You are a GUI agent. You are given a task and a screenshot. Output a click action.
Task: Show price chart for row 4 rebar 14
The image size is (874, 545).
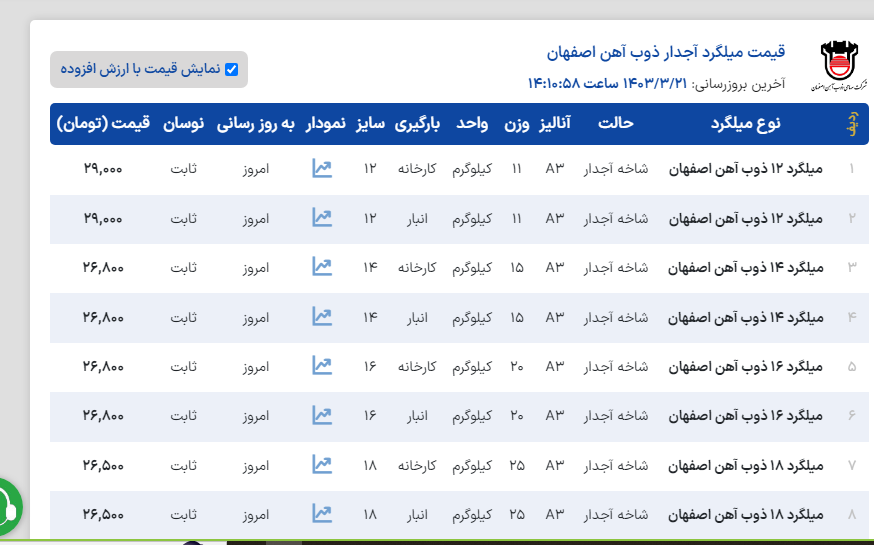tap(321, 316)
